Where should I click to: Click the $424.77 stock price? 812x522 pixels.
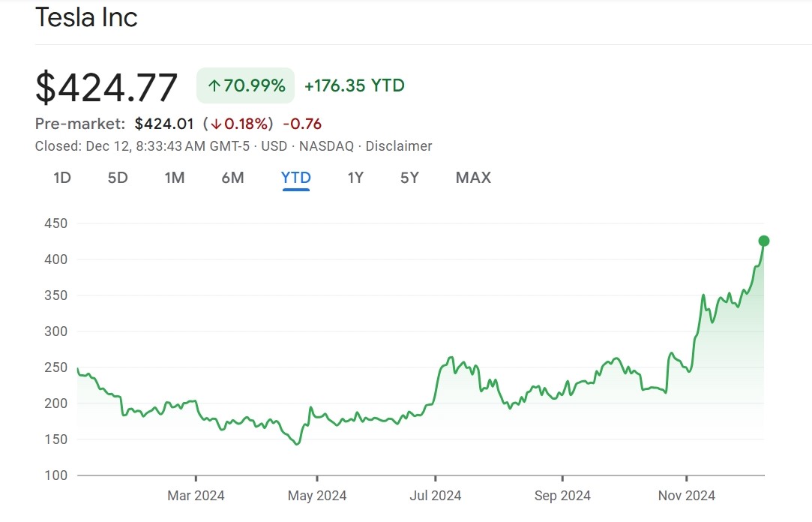pos(106,87)
